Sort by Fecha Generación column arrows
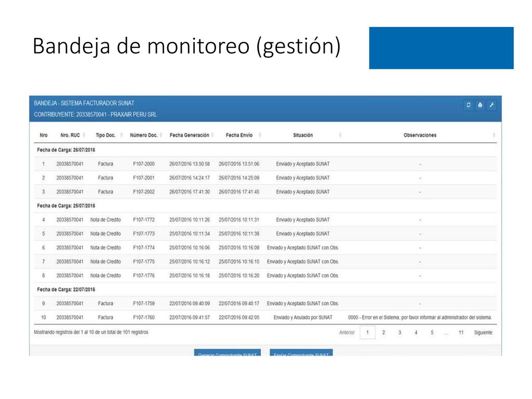Screen dimensions: 532x399 (x=212, y=135)
